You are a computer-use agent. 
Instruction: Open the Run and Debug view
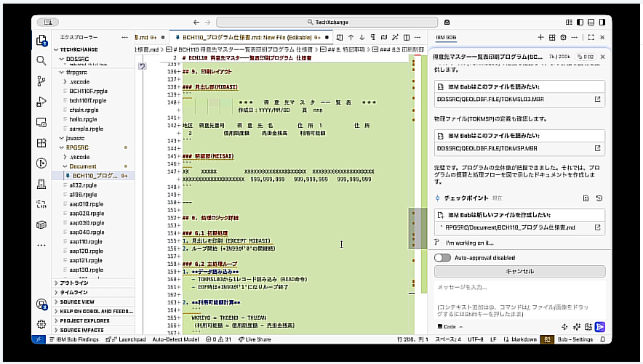[x=41, y=102]
